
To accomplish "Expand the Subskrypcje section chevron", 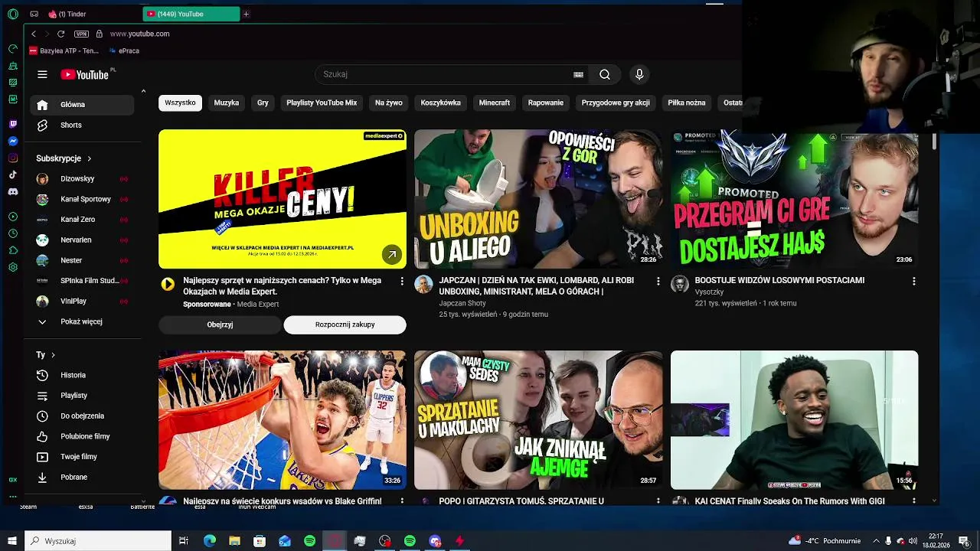I will point(89,158).
